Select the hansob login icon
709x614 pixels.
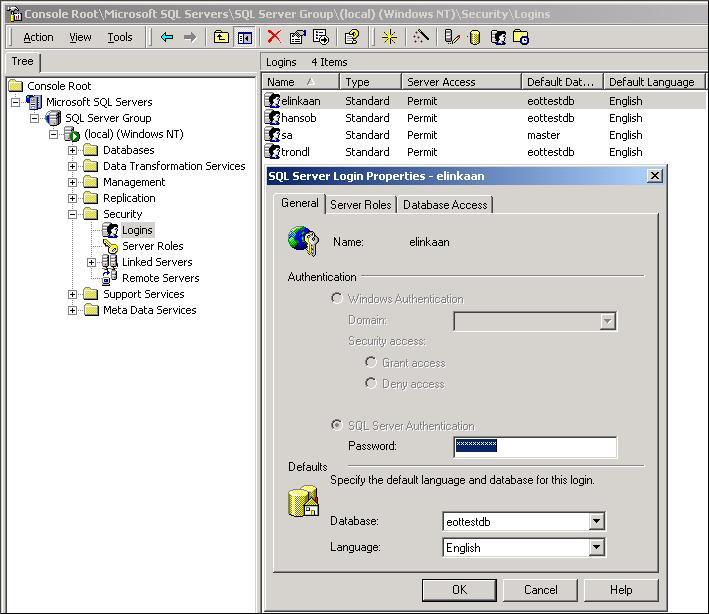tap(273, 118)
